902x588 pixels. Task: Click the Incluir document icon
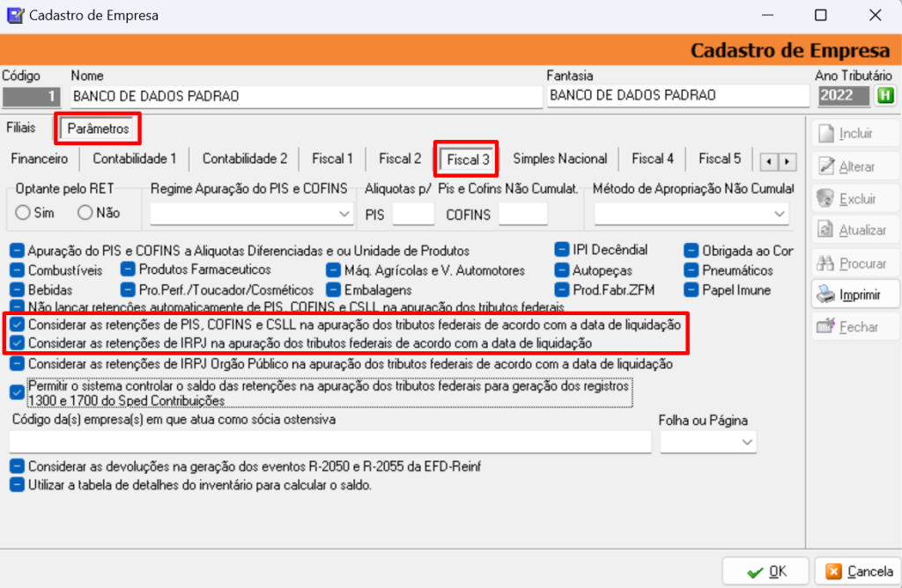point(825,135)
